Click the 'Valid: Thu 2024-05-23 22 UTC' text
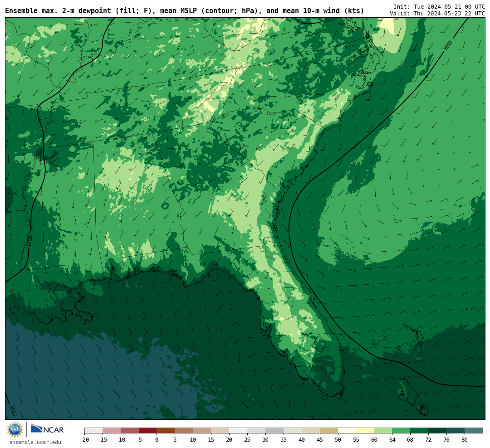The width and height of the screenshot is (490, 448). coord(437,14)
